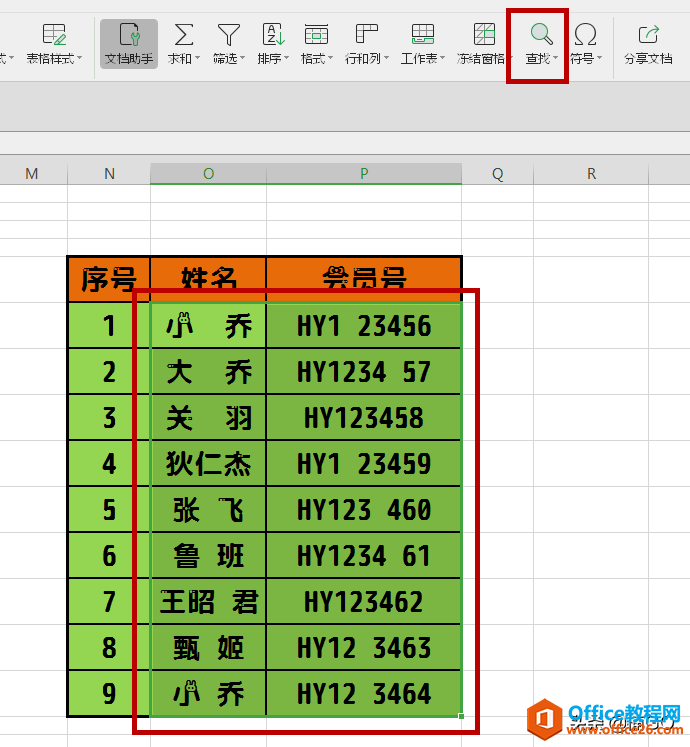Click the 姓名 header cell

pyautogui.click(x=208, y=279)
